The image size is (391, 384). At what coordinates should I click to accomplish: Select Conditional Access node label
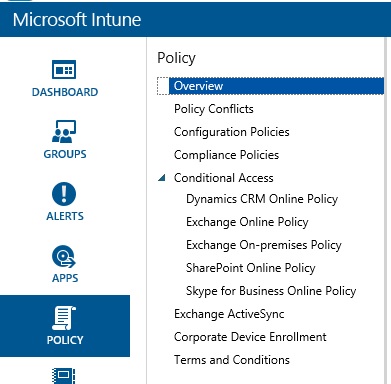(x=224, y=178)
